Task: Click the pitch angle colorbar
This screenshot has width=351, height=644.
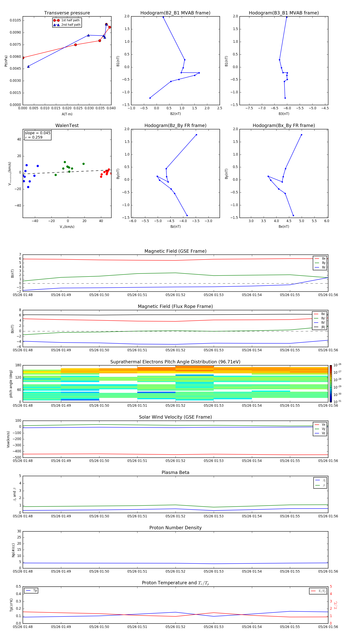Action: (x=331, y=384)
